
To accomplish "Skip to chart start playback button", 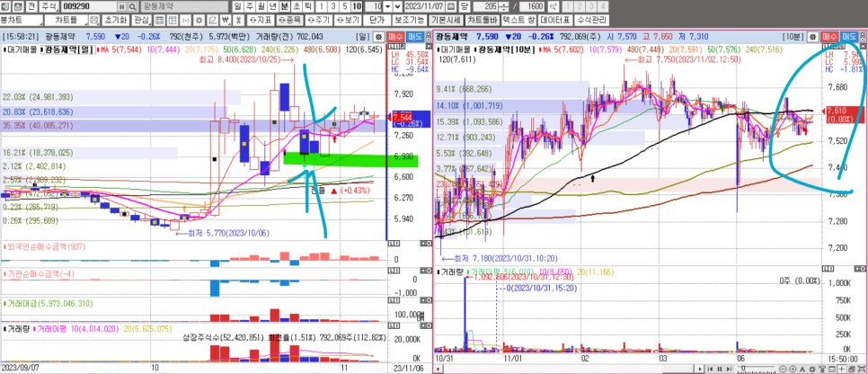I will [x=710, y=369].
